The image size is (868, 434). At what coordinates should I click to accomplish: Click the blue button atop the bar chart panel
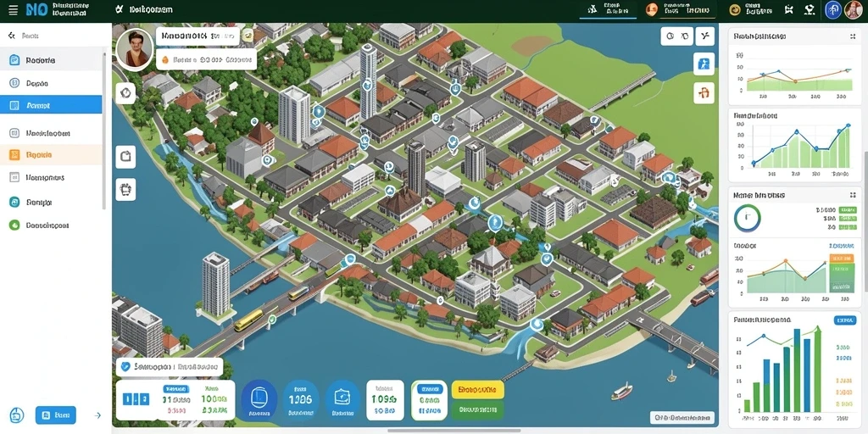(x=844, y=320)
